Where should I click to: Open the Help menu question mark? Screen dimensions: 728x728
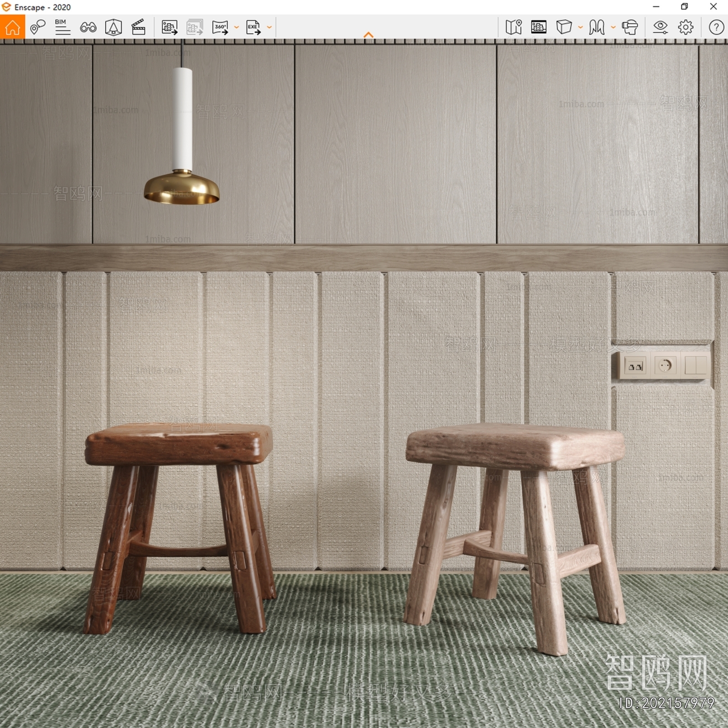[717, 28]
